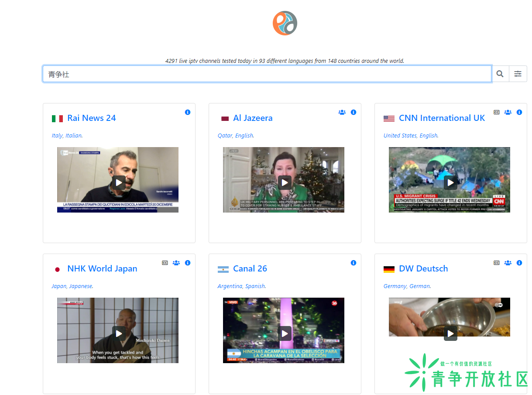Click the 'German' language link
Viewport: 532px width, 395px height.
[x=419, y=286]
